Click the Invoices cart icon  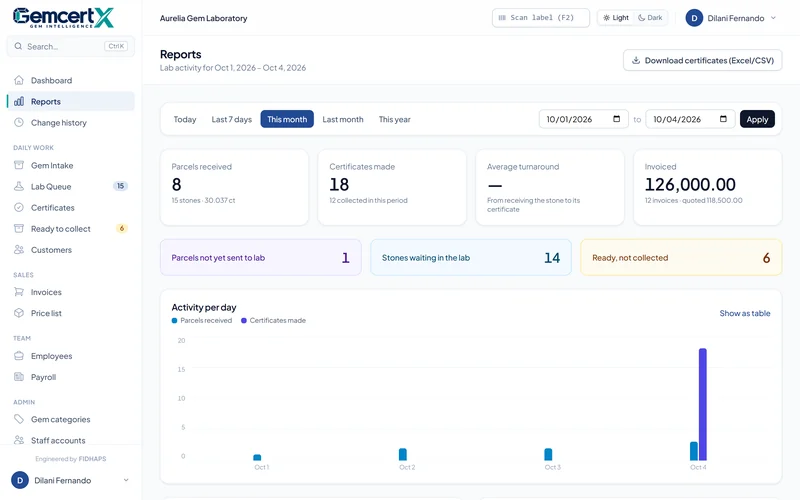(19, 292)
